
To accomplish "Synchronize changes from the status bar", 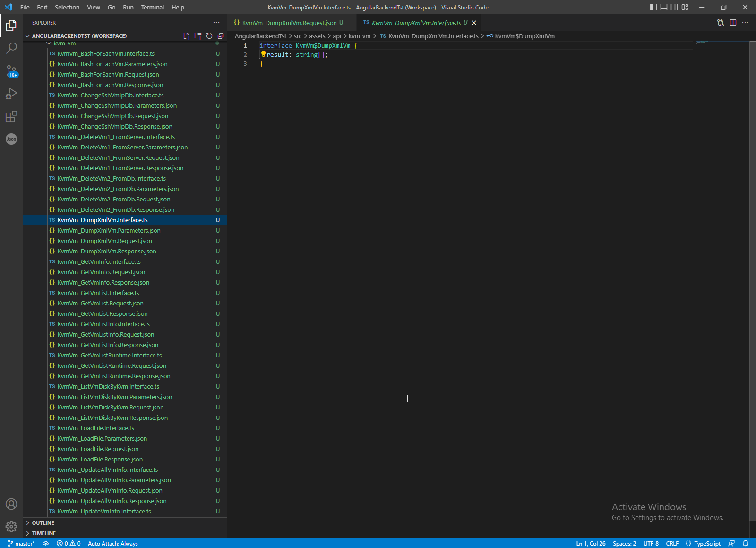I will (x=45, y=543).
